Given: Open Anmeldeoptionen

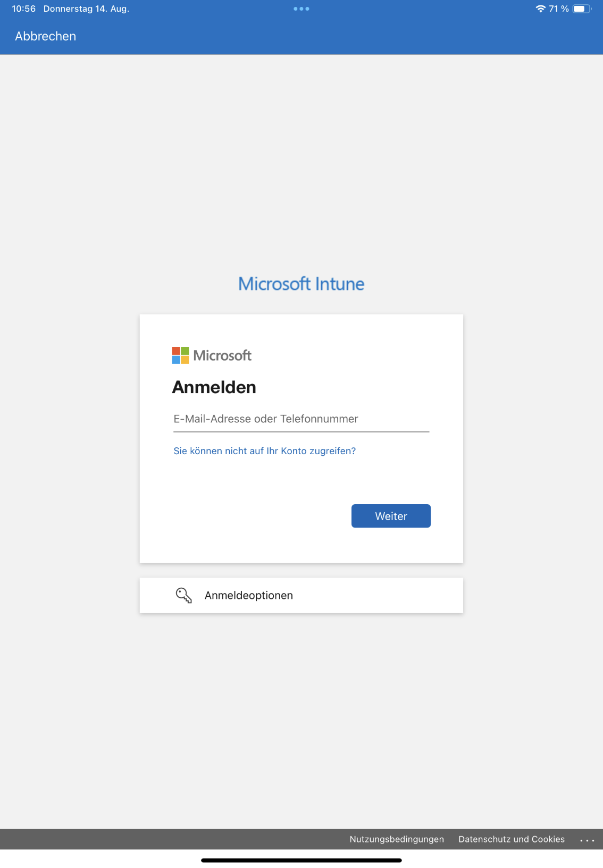Looking at the screenshot, I should coord(301,596).
